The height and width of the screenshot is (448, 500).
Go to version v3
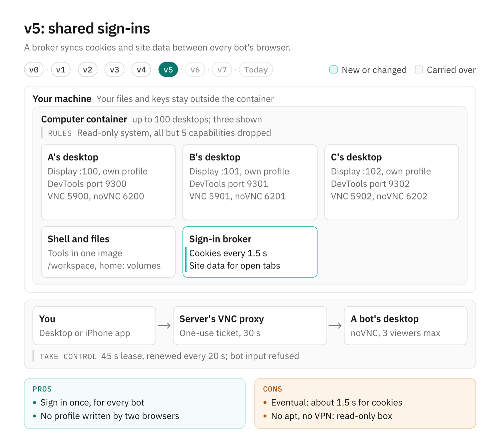(x=114, y=70)
